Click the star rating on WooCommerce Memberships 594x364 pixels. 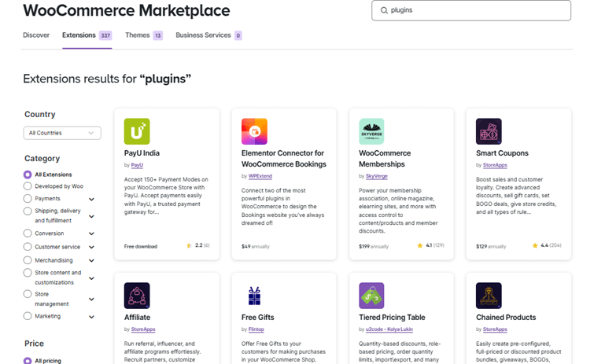click(x=430, y=245)
